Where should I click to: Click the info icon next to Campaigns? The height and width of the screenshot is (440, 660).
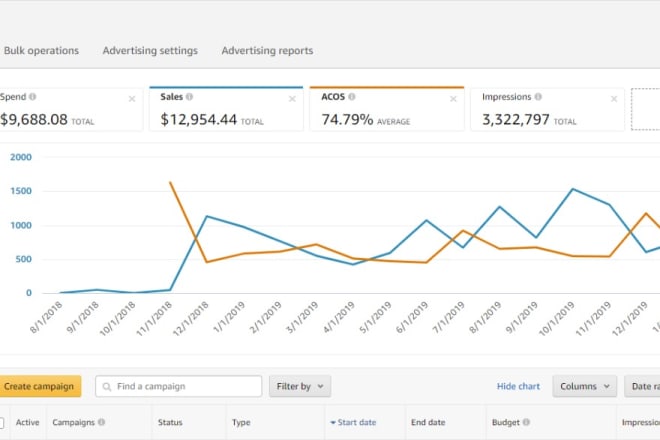(x=101, y=422)
